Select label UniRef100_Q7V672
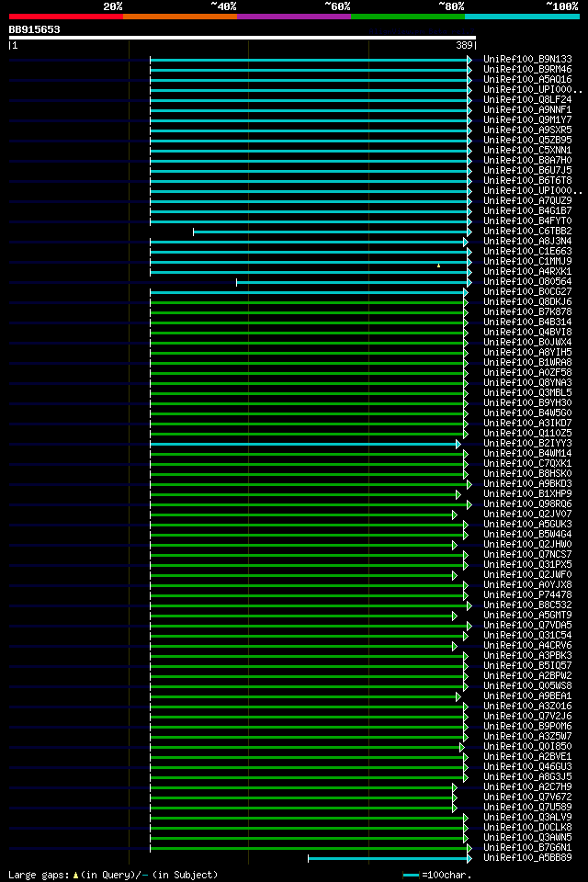Viewport: 588px width, 882px height. (x=527, y=798)
